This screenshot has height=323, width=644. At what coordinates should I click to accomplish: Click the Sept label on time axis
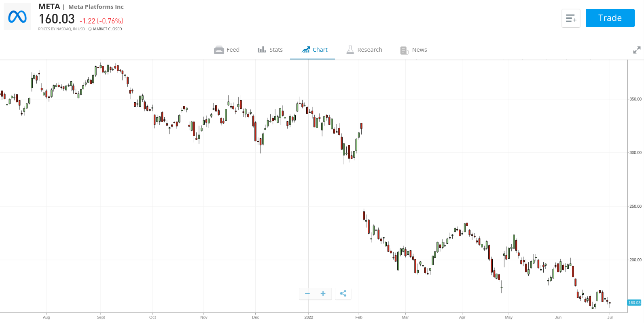[101, 317]
